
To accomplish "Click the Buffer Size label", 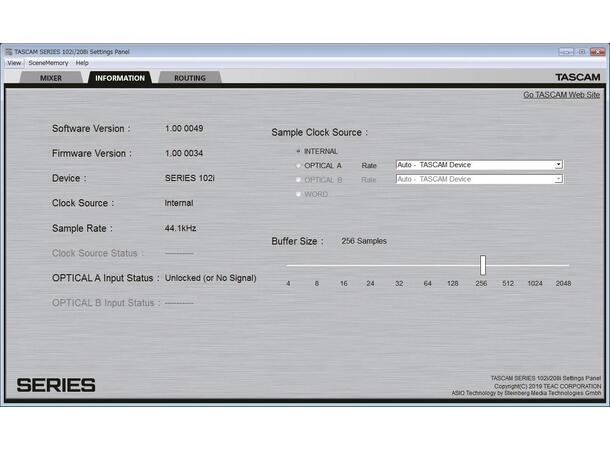I will tap(297, 241).
